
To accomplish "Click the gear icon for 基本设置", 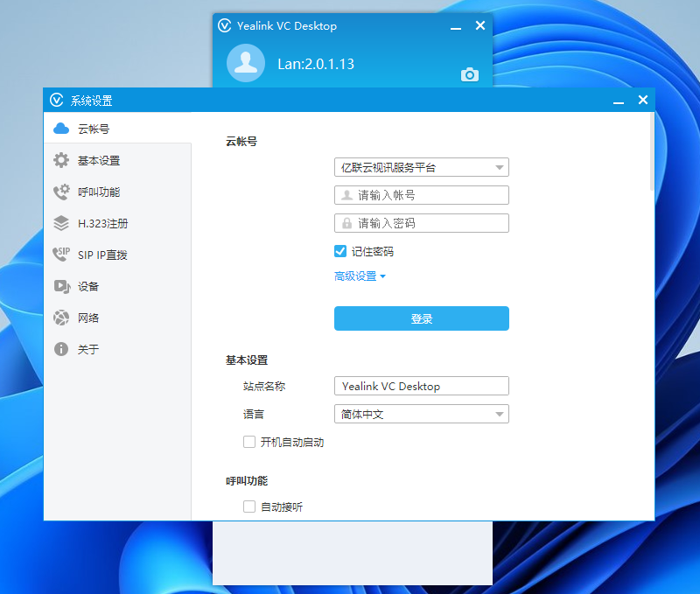I will (x=61, y=161).
